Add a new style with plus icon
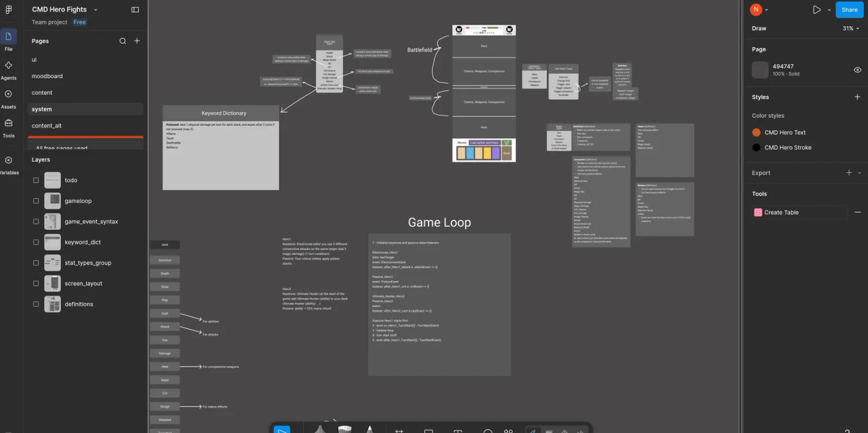This screenshot has height=433, width=868. 857,97
